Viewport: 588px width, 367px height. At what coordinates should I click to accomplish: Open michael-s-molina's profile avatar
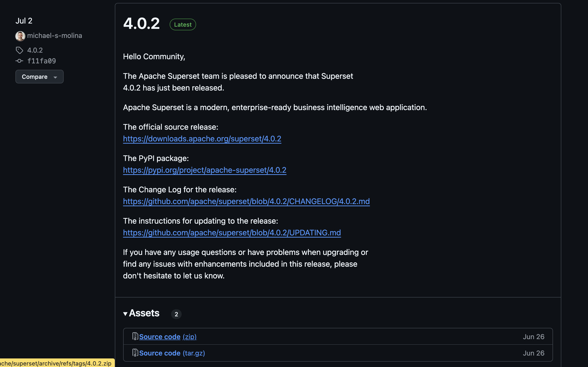point(20,36)
